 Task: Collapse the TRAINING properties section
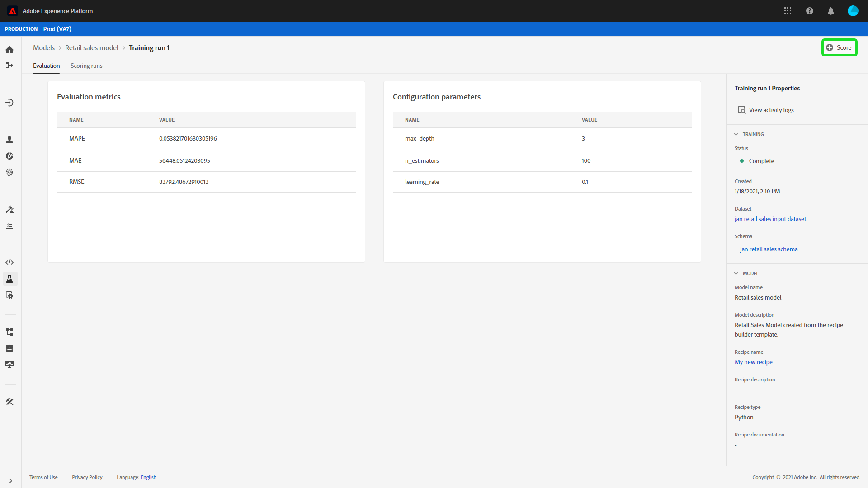pos(736,134)
